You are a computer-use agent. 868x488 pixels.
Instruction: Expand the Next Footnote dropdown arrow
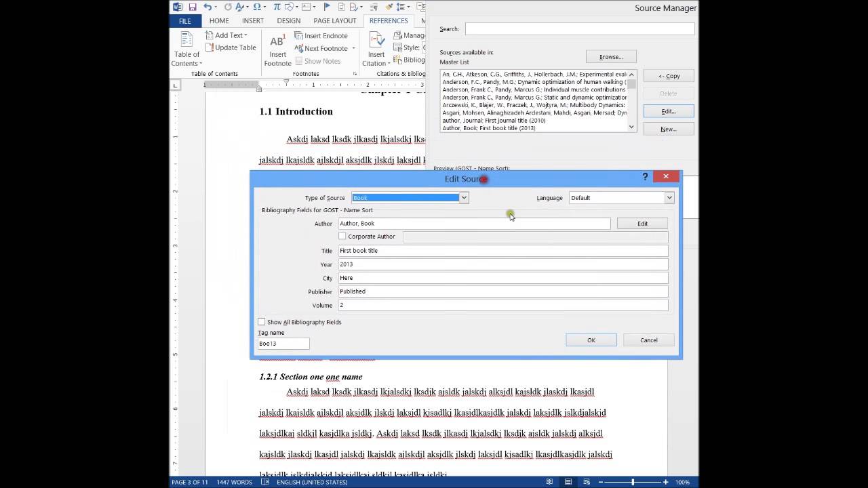tap(353, 49)
